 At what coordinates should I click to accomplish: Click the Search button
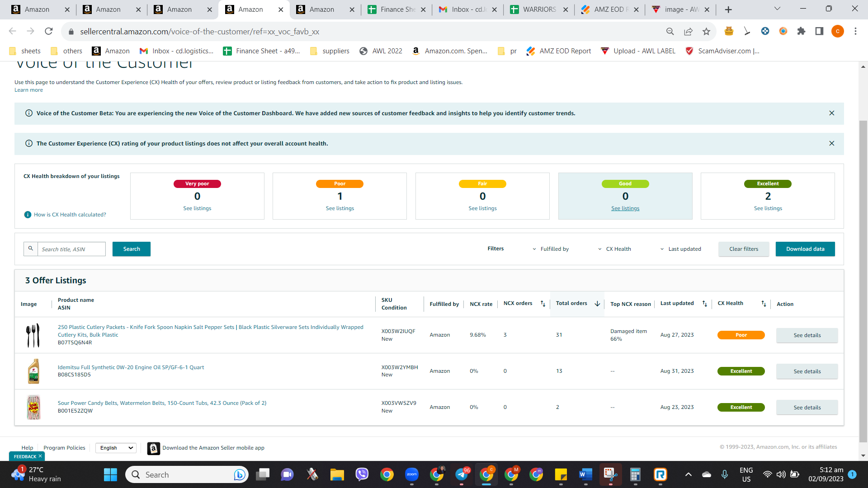click(132, 249)
